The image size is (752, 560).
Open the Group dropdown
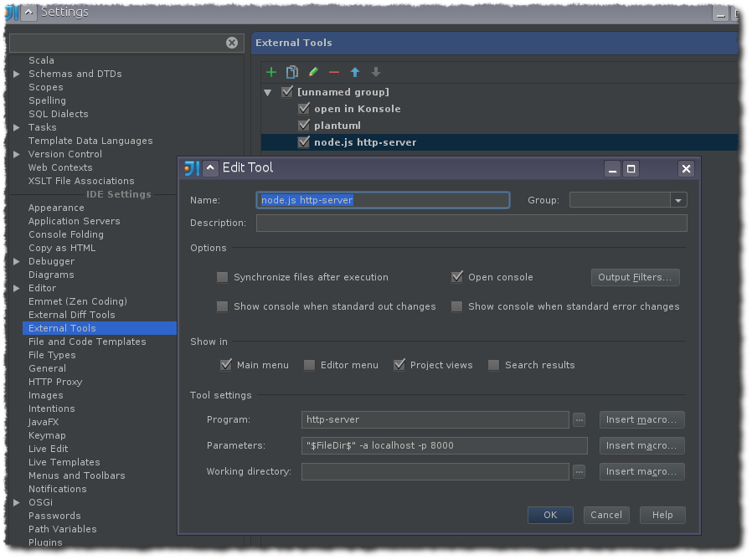pyautogui.click(x=678, y=200)
